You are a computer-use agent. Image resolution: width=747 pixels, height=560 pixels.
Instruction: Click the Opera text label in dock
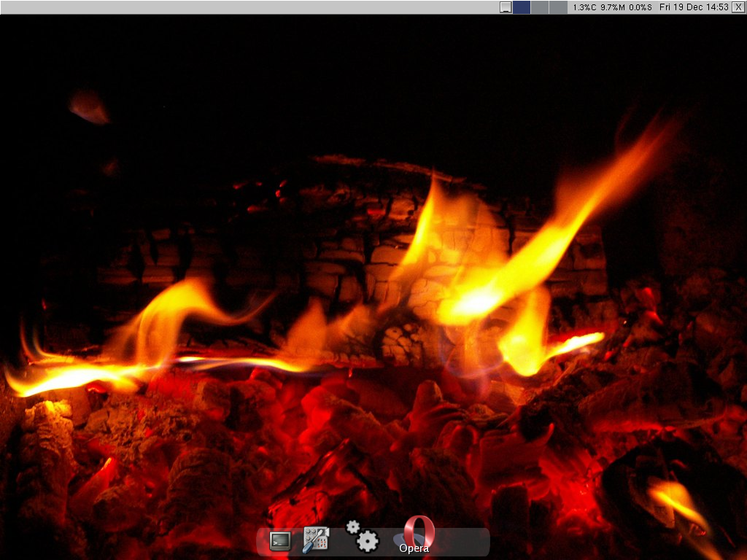tap(414, 548)
